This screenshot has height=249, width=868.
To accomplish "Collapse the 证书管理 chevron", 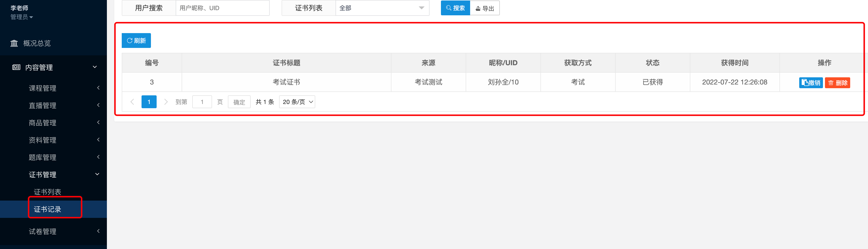I will (97, 174).
